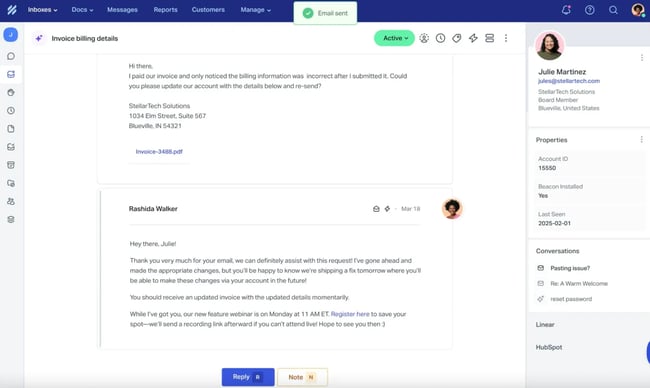Screen dimensions: 650x388
Task: Click the inbox tray sidebar icon
Action: 11,147
